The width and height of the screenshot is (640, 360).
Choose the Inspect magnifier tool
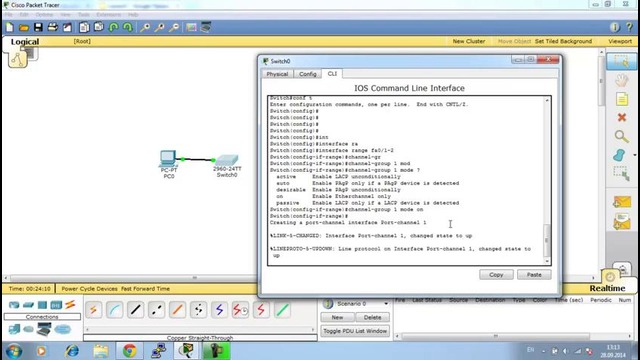(621, 136)
